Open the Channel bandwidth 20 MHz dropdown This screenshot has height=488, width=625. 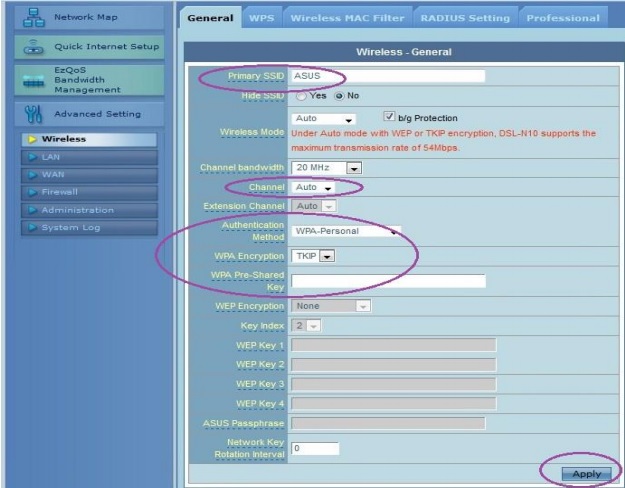click(x=326, y=167)
